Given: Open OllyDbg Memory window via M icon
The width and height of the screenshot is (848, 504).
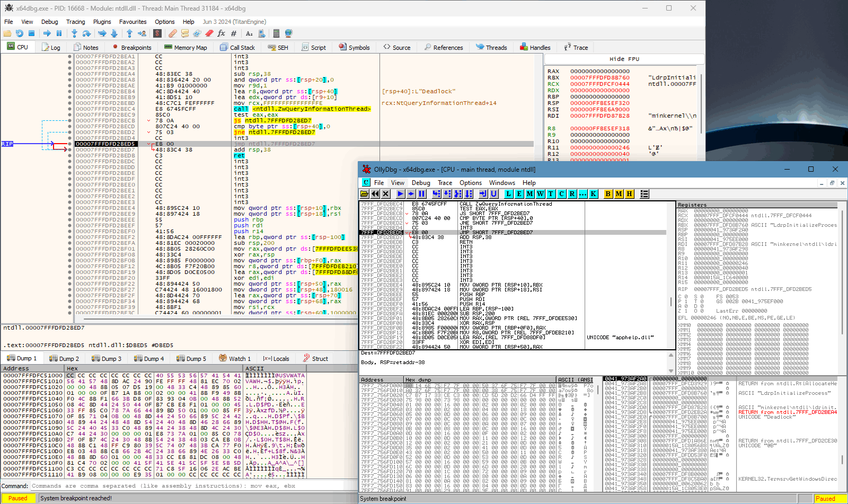Looking at the screenshot, I should point(530,194).
